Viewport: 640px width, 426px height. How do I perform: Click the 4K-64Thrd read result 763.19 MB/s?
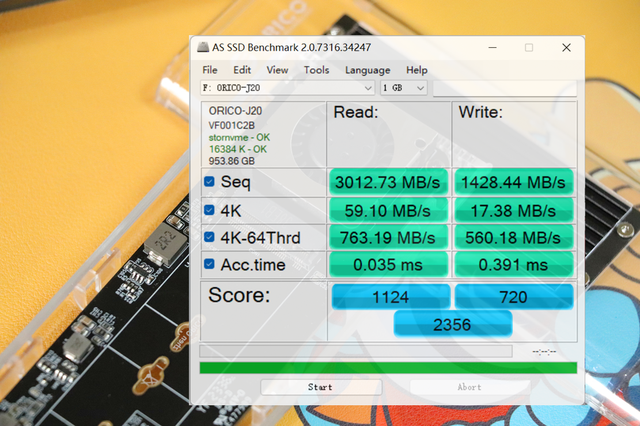tap(388, 237)
